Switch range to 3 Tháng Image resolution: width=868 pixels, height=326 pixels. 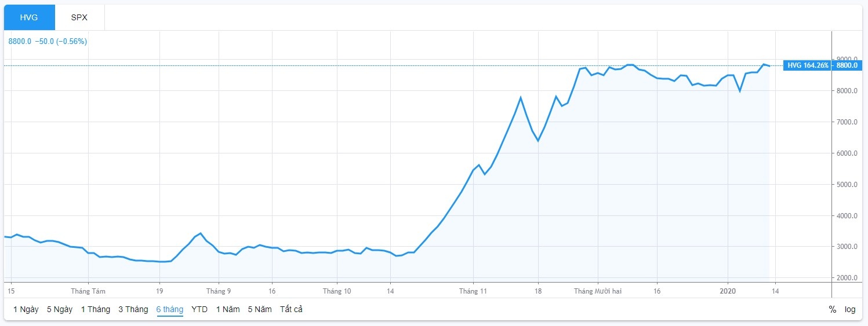133,309
